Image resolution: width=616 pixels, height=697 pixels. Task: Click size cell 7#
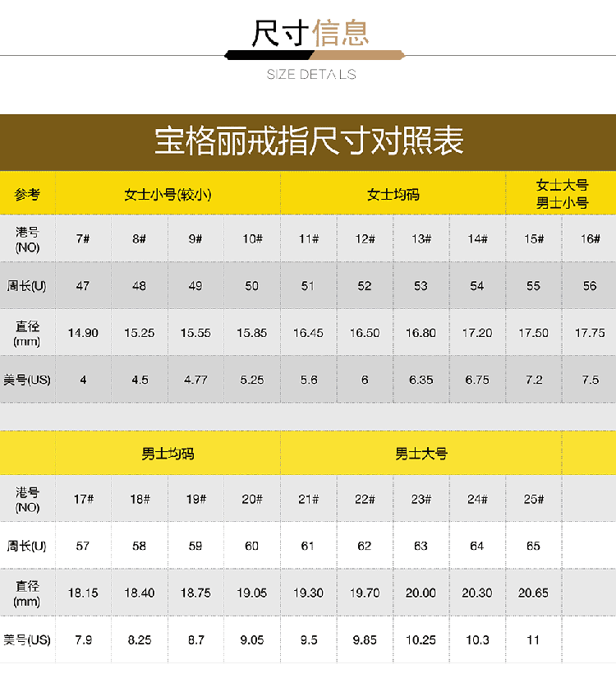click(83, 239)
